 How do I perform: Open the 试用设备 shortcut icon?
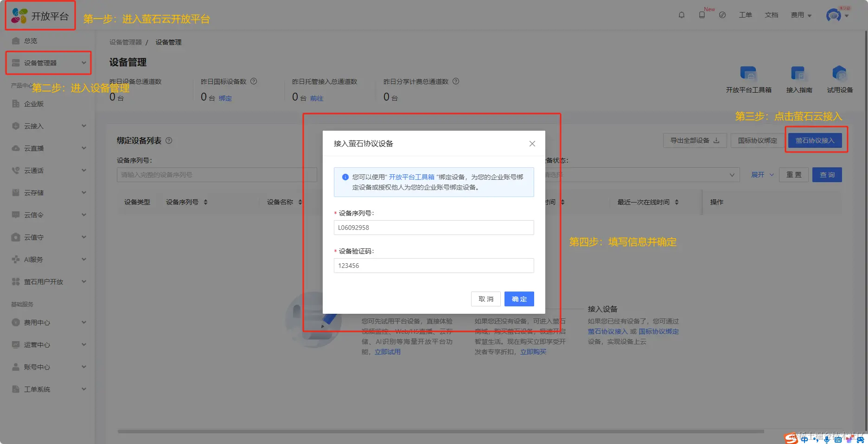tap(840, 74)
